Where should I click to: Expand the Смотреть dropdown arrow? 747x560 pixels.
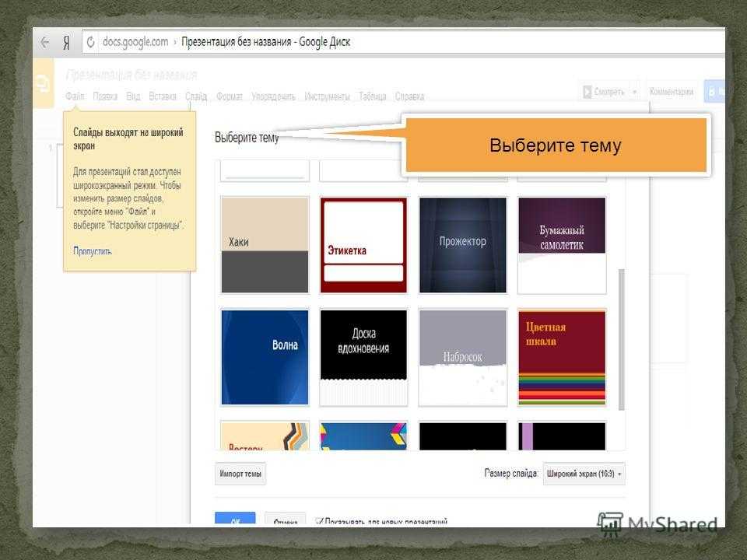coord(635,92)
